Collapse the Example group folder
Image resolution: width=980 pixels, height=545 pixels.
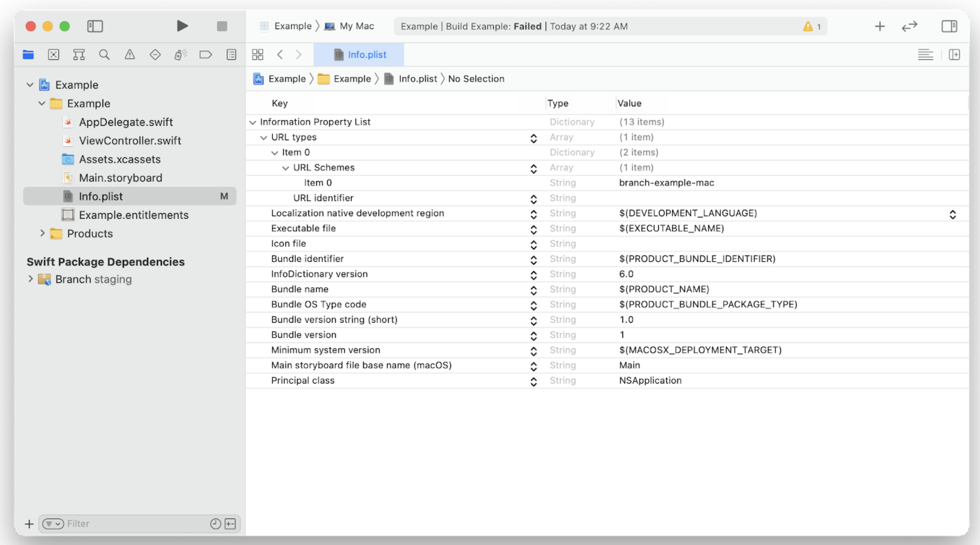[42, 103]
